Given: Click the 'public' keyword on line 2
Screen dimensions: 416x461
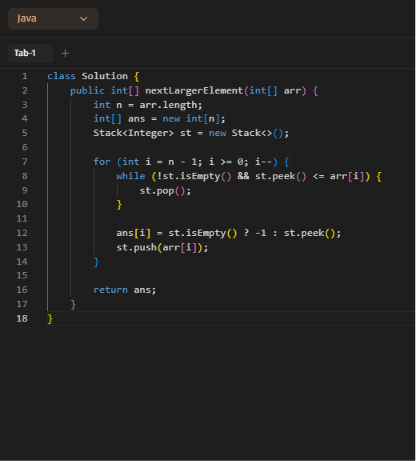Looking at the screenshot, I should pyautogui.click(x=87, y=91).
